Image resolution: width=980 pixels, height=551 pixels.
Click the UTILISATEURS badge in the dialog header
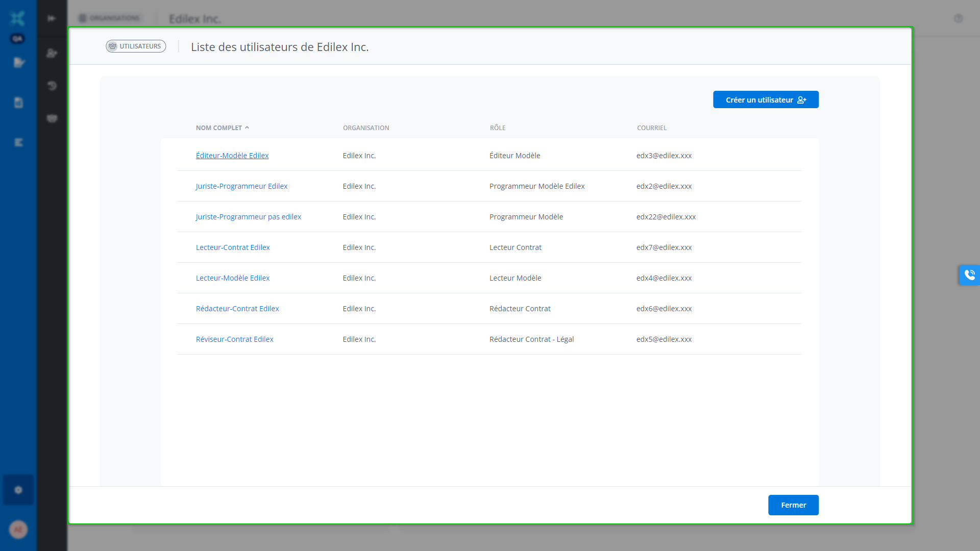click(x=136, y=46)
